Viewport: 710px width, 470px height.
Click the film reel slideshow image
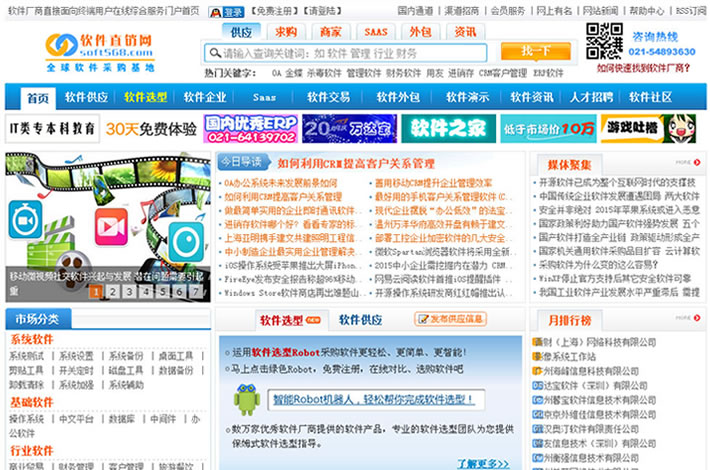tap(108, 226)
